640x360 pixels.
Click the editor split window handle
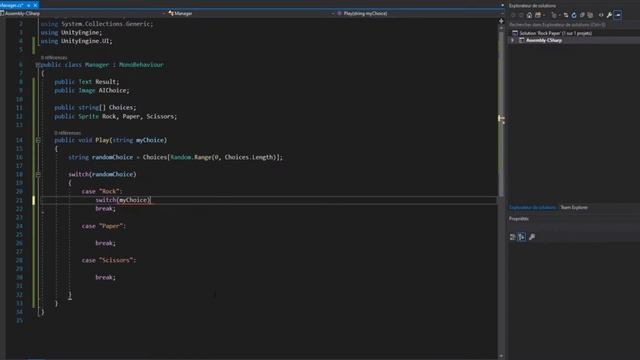[501, 20]
